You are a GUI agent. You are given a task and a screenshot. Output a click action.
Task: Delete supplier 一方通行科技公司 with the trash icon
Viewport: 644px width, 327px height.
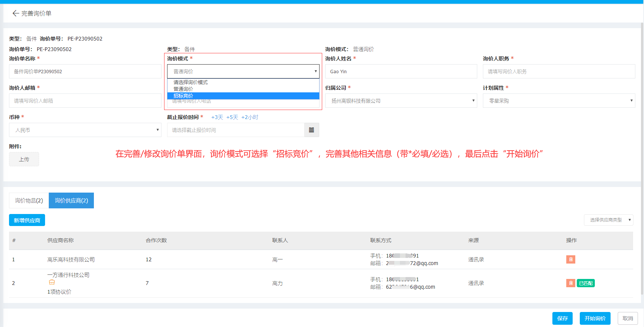tap(570, 283)
